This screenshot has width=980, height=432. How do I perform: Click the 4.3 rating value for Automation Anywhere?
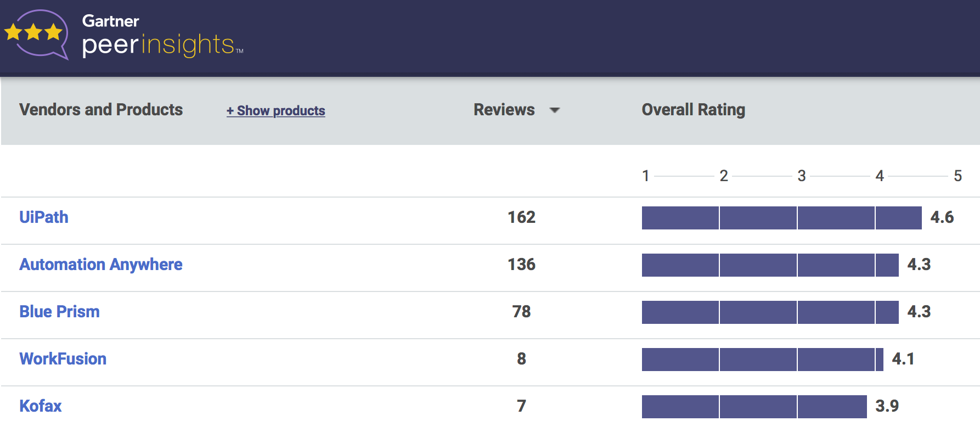point(919,265)
